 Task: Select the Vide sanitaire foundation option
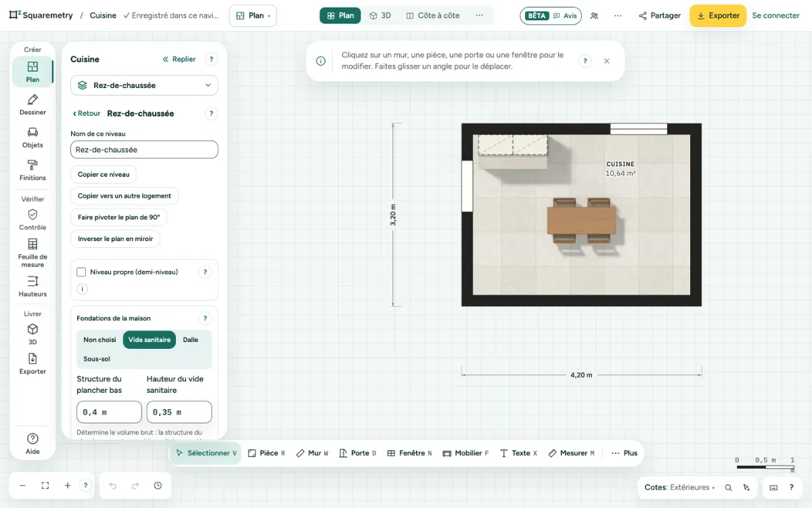click(x=150, y=340)
